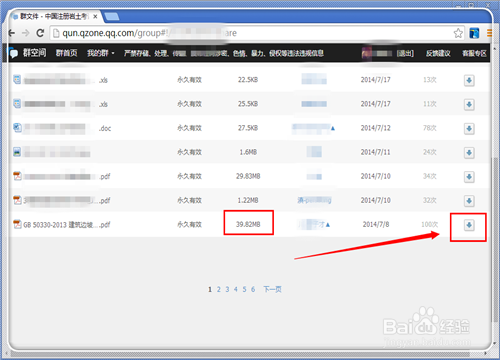
Task: Go to page 6 of files
Action: [253, 289]
